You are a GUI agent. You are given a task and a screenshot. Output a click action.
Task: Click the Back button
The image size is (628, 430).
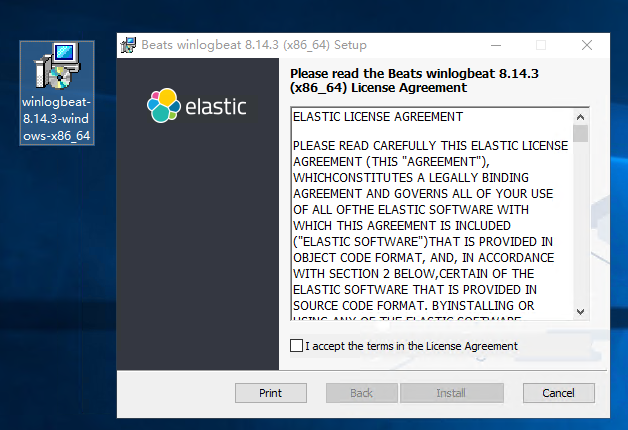coord(361,393)
